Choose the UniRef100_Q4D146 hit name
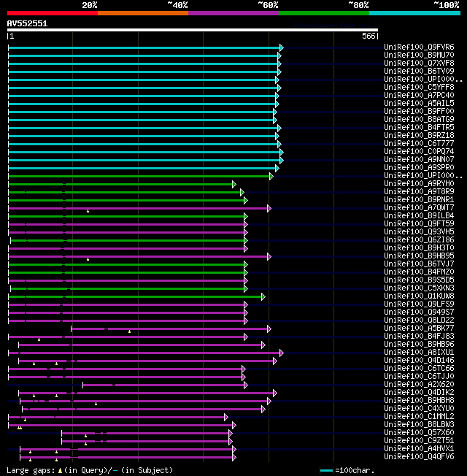467x476 pixels. click(419, 361)
